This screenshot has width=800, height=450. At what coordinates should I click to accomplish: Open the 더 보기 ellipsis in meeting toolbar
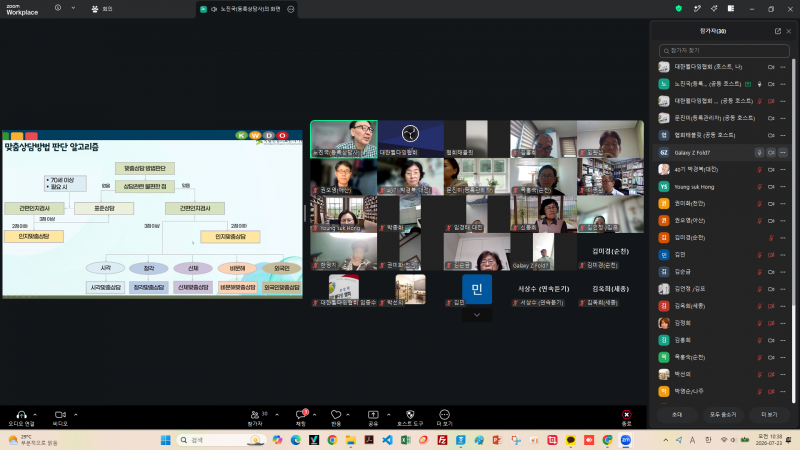pos(444,415)
